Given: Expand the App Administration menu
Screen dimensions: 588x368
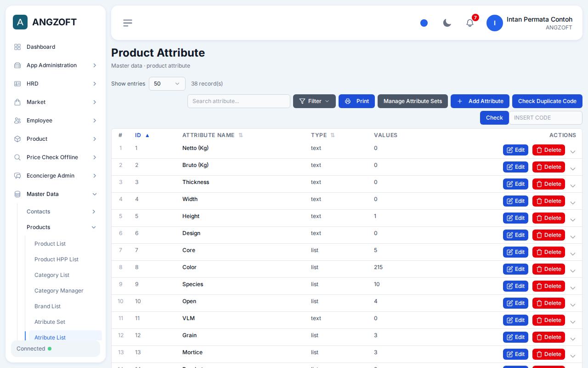Looking at the screenshot, I should pos(56,65).
